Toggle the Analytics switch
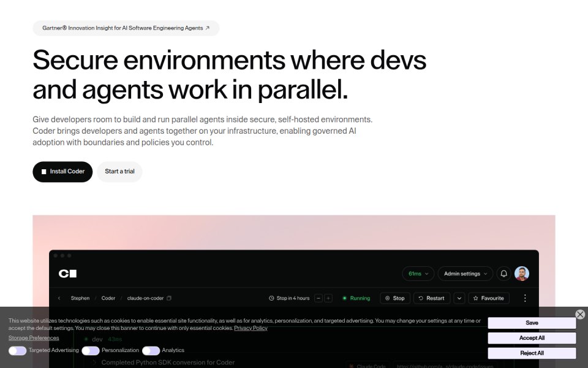 pyautogui.click(x=151, y=351)
